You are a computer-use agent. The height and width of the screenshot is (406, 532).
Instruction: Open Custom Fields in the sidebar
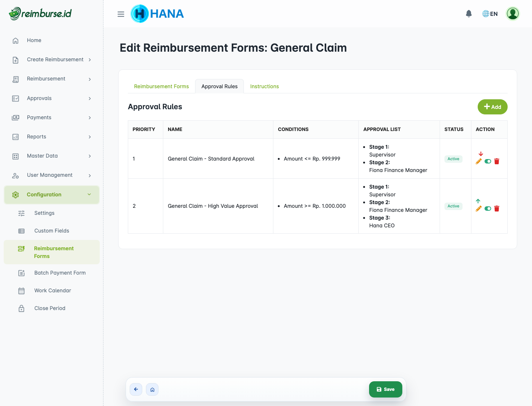point(52,231)
